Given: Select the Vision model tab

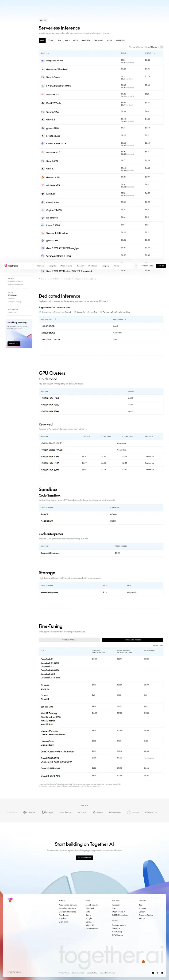Looking at the screenshot, I should click(50, 40).
